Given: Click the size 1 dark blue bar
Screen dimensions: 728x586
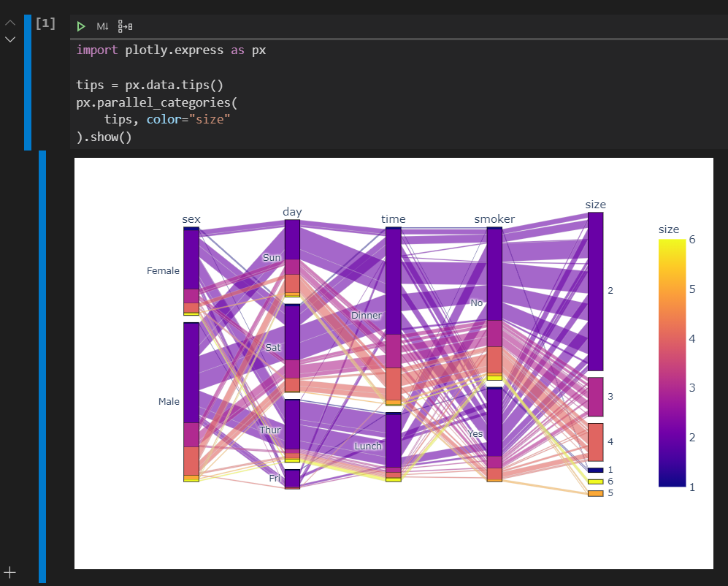Looking at the screenshot, I should point(596,471).
